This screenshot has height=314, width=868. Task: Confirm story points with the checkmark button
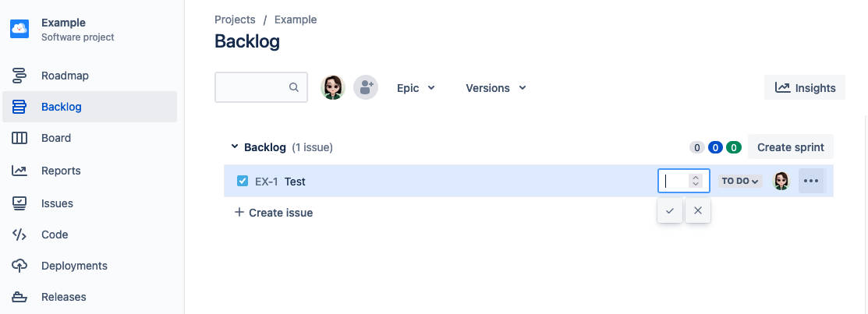coord(670,210)
